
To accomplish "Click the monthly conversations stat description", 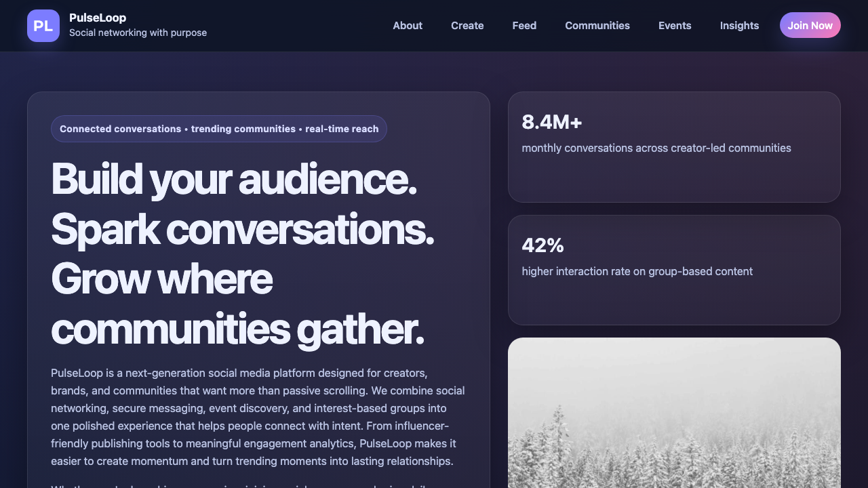I will point(656,148).
